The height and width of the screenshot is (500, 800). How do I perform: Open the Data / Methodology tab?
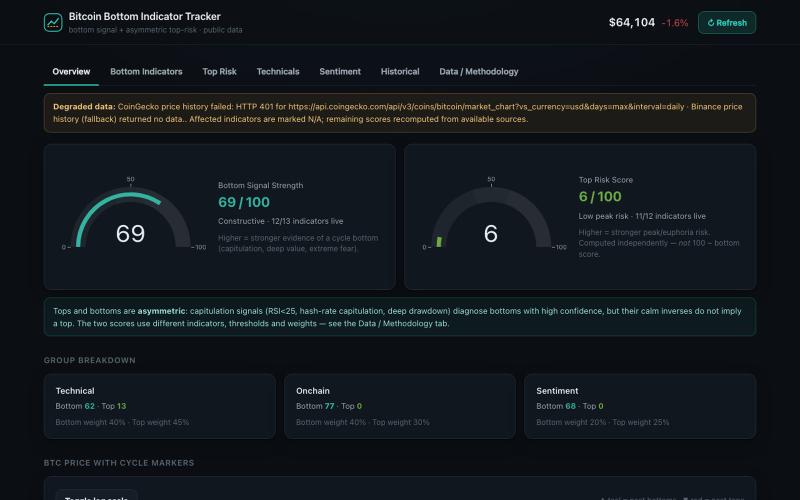(x=479, y=71)
